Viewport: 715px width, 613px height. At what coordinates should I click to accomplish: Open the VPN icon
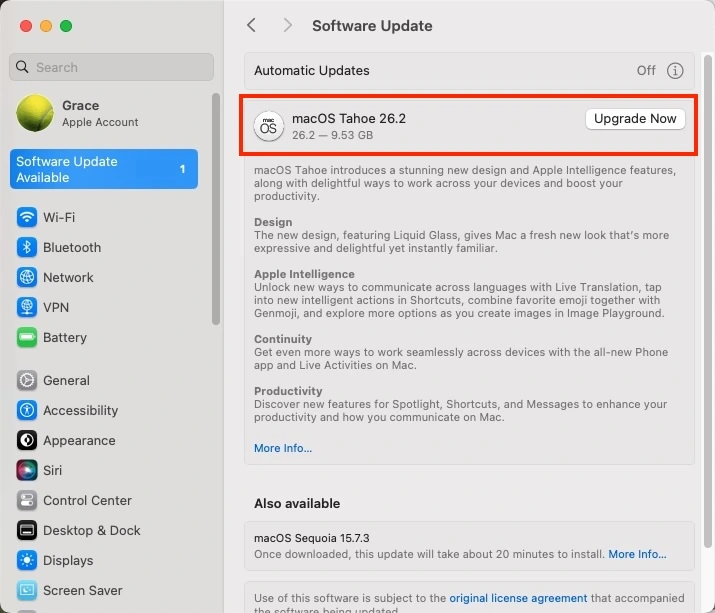pyautogui.click(x=27, y=307)
